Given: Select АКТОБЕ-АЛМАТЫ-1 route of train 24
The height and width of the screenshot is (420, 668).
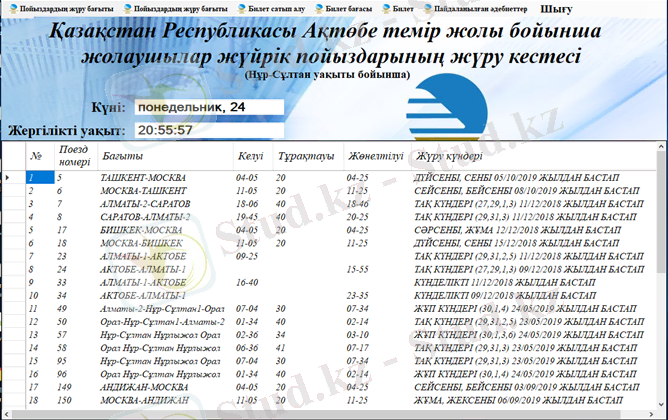Looking at the screenshot, I should click(165, 270).
